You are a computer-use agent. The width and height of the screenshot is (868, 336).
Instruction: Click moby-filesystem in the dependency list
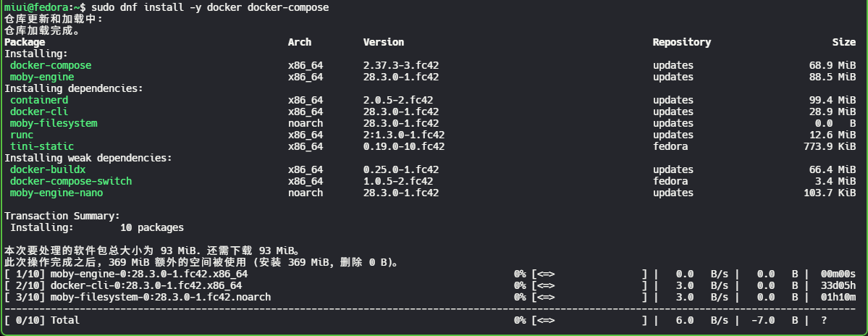54,123
